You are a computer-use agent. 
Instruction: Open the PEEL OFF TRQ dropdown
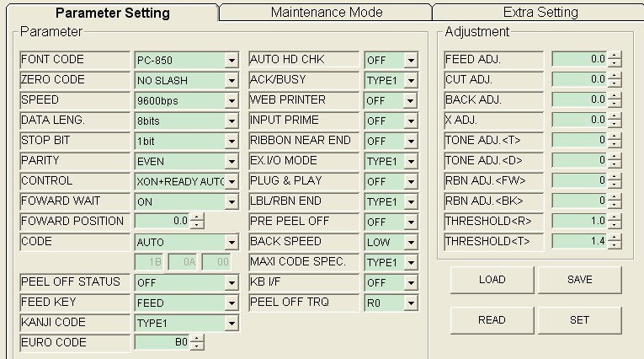(x=411, y=303)
